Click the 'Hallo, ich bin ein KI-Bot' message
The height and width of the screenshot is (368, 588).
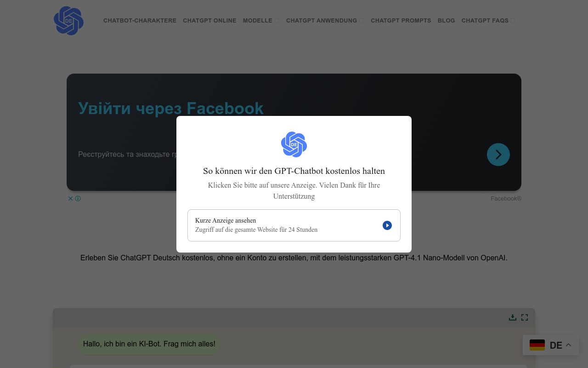pyautogui.click(x=149, y=344)
